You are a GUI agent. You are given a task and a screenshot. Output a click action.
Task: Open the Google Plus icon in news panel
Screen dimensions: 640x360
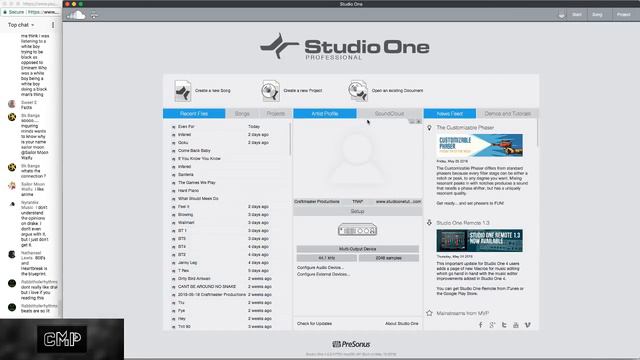click(x=492, y=325)
